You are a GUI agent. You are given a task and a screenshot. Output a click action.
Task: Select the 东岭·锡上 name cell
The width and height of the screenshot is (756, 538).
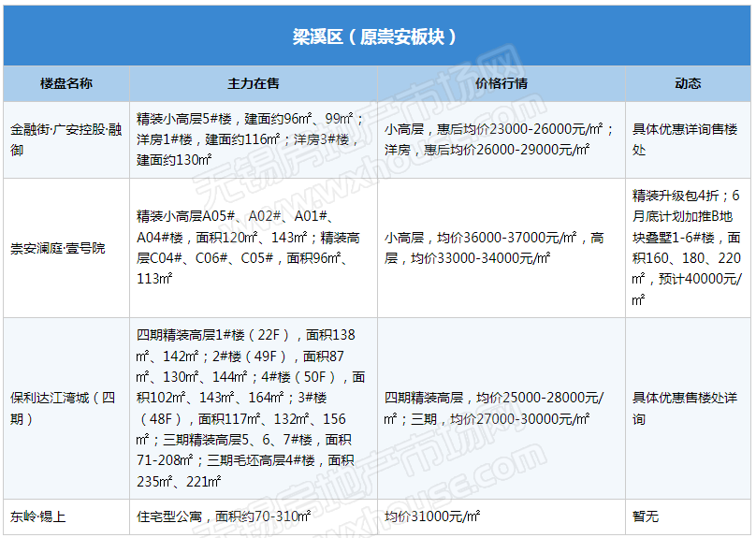[38, 516]
